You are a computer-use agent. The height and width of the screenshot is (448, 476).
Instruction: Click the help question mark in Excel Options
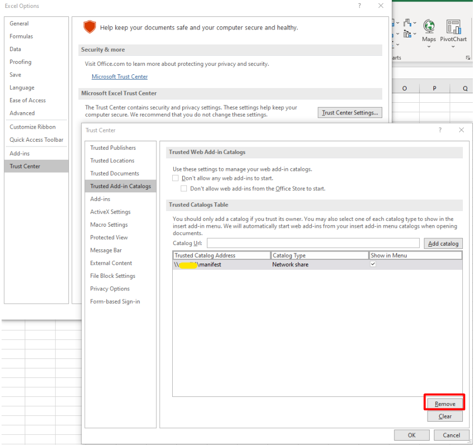[x=360, y=6]
